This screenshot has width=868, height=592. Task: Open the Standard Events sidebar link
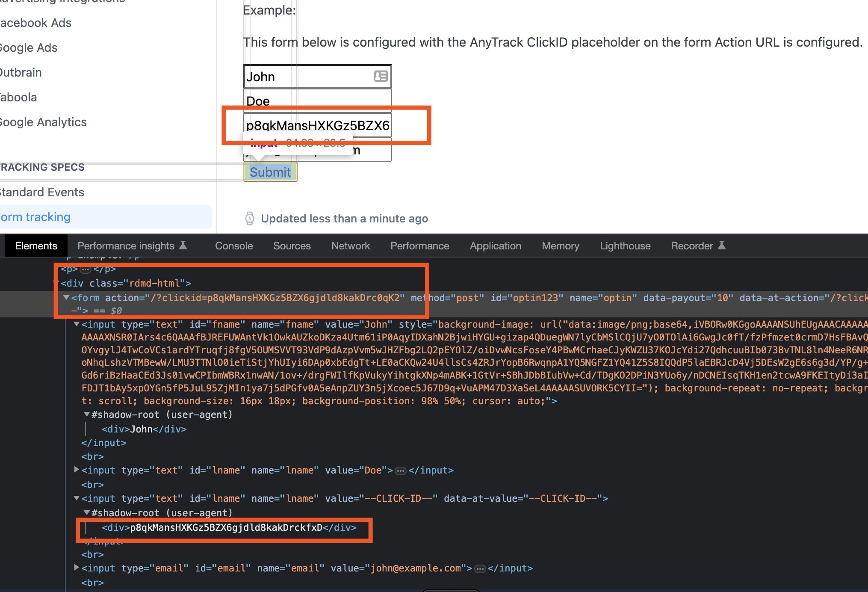click(41, 192)
